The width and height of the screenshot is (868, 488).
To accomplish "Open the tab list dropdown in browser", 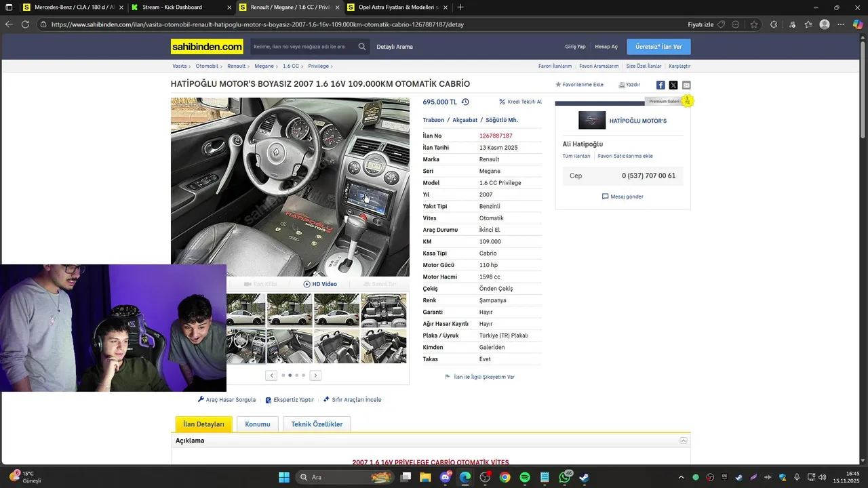I will (x=9, y=7).
